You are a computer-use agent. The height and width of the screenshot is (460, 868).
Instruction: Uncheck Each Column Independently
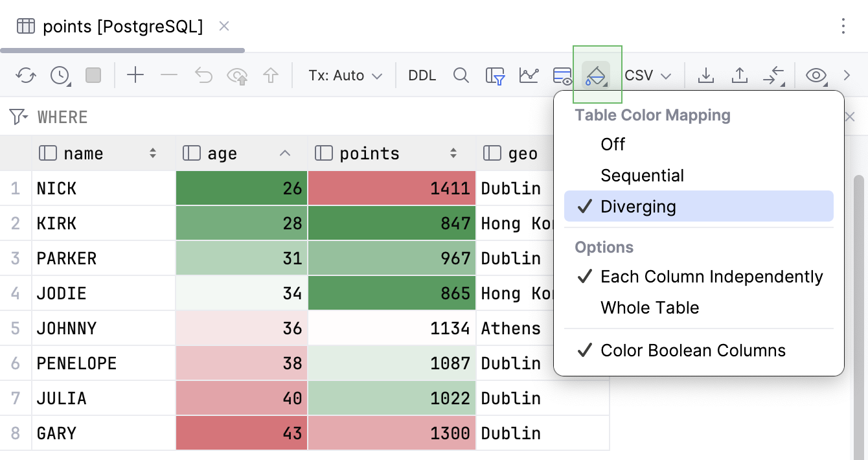713,276
